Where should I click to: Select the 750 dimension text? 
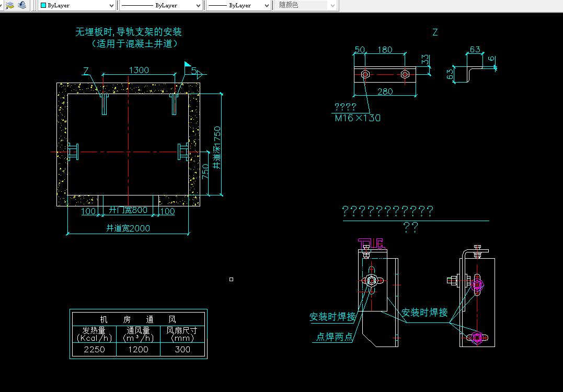205,171
